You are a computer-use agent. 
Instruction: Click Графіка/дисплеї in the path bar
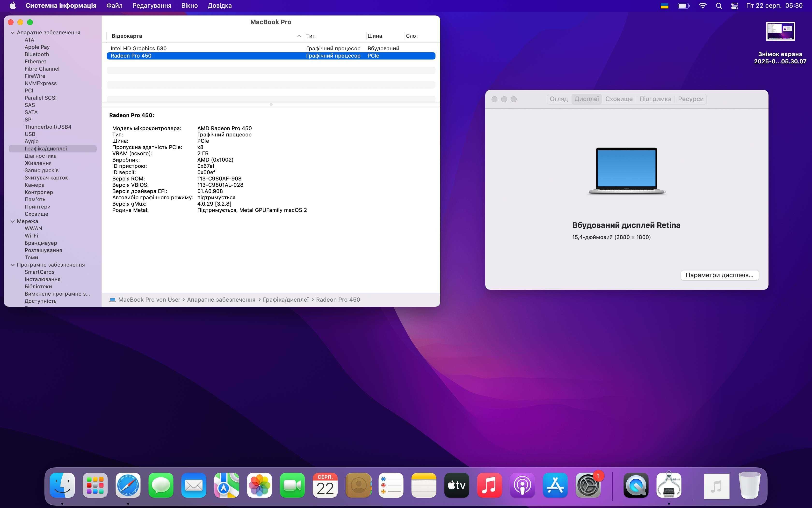click(x=286, y=300)
